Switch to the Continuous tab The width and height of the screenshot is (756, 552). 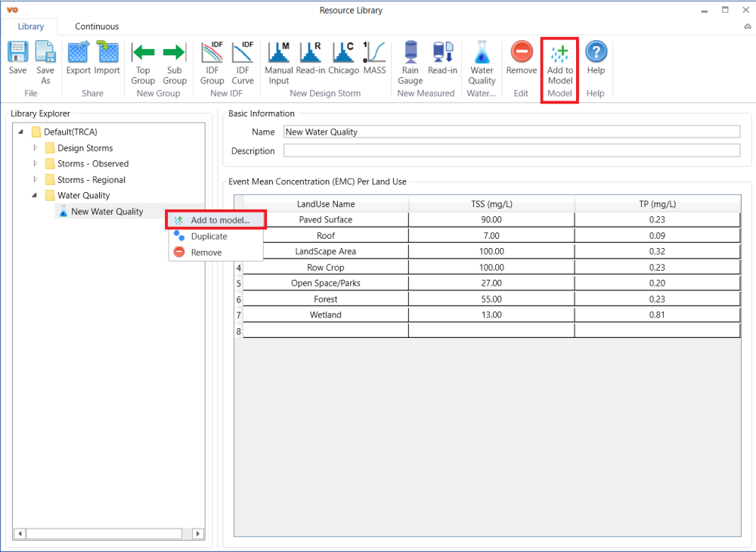97,26
